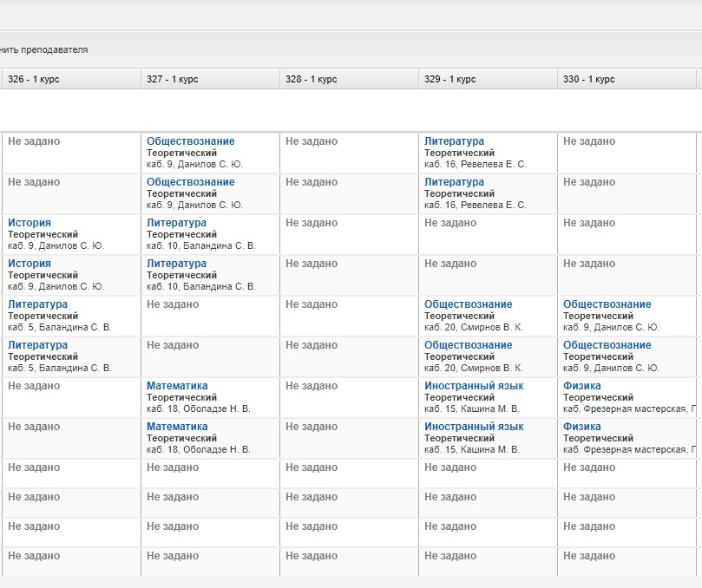702x588 pixels.
Task: Open first Литература lesson in каб. 5
Action: coord(37,304)
